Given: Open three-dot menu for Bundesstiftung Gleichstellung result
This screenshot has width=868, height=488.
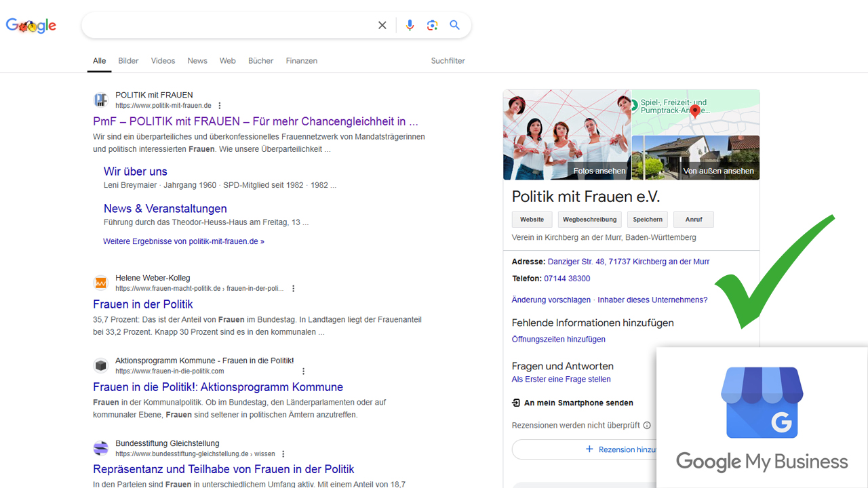Looking at the screenshot, I should [x=283, y=454].
